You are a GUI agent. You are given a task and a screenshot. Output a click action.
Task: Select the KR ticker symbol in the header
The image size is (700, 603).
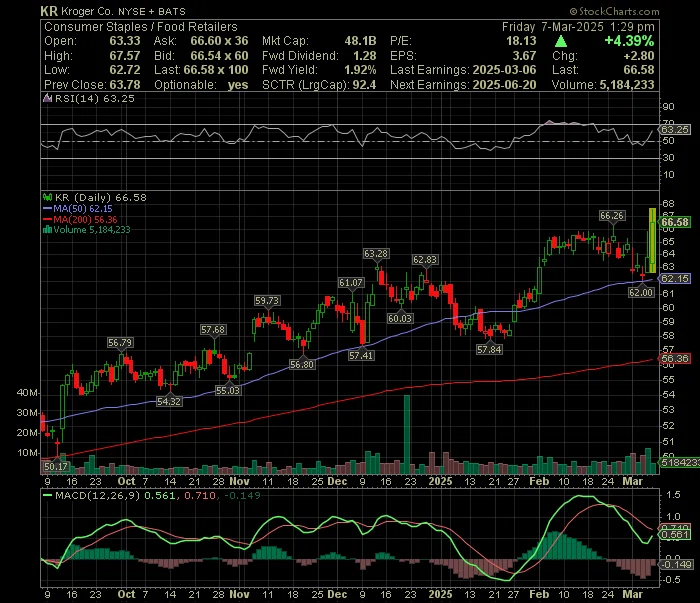(49, 11)
